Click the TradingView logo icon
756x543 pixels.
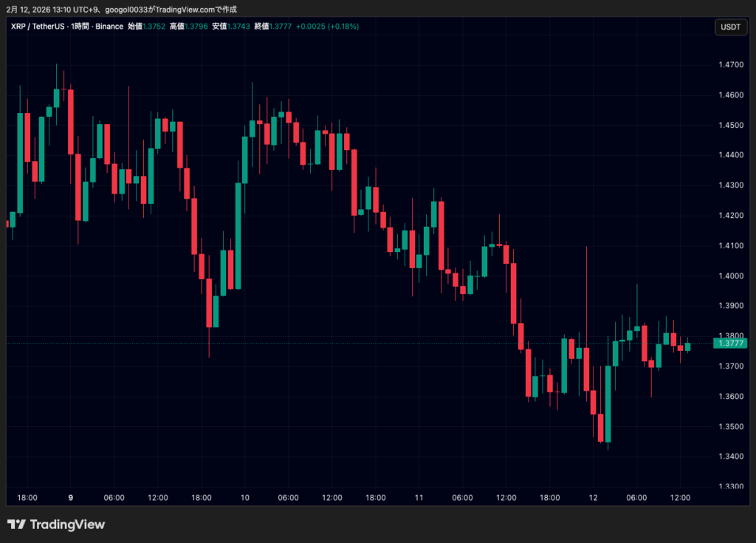17,525
